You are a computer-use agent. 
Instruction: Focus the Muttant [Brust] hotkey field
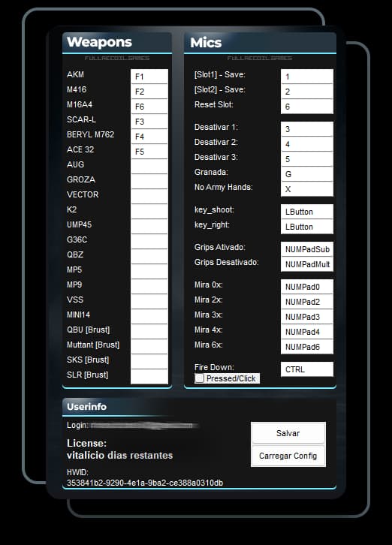(149, 347)
